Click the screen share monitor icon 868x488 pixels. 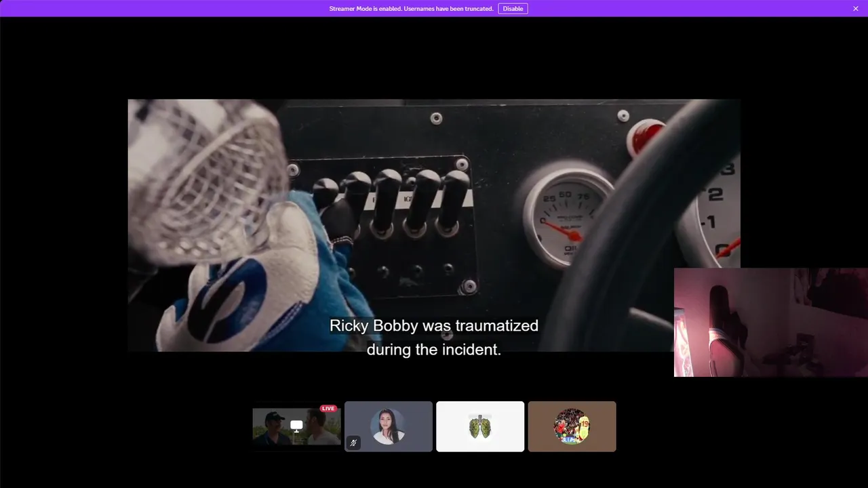coord(296,426)
